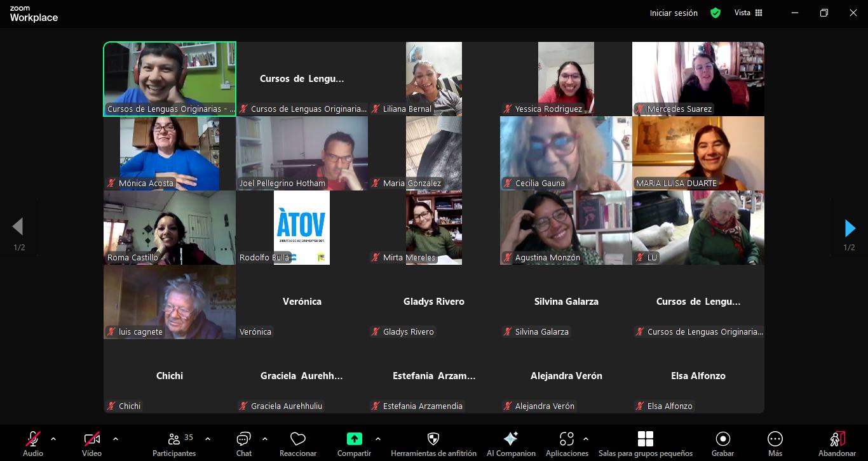The image size is (868, 461).
Task: Click Iniciar sesión at the top
Action: pyautogui.click(x=674, y=13)
